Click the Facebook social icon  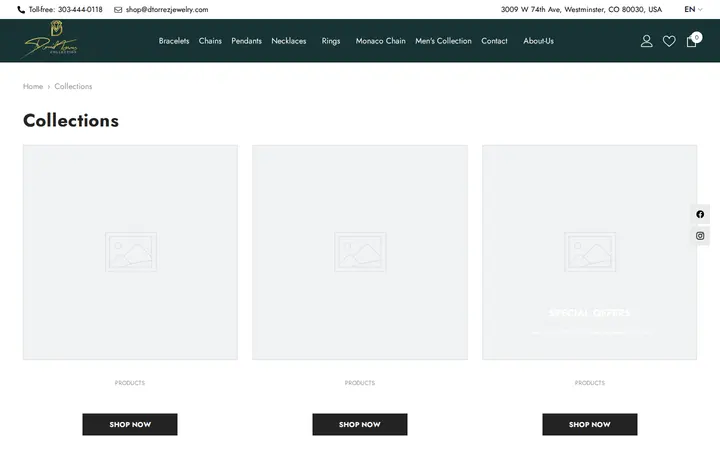point(700,214)
